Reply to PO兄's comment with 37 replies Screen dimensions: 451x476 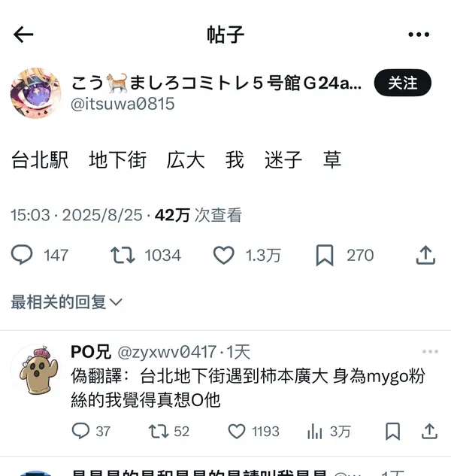click(80, 431)
